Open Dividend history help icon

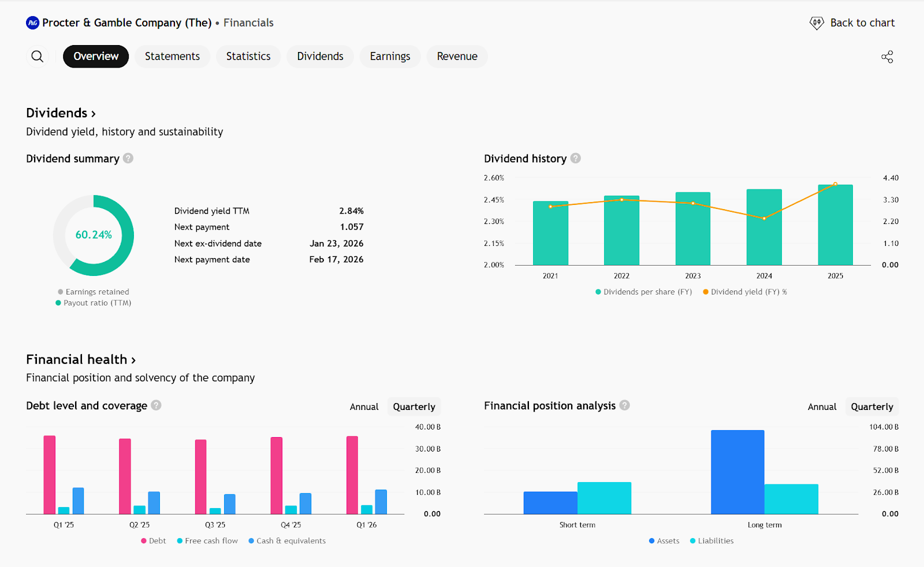pyautogui.click(x=575, y=158)
